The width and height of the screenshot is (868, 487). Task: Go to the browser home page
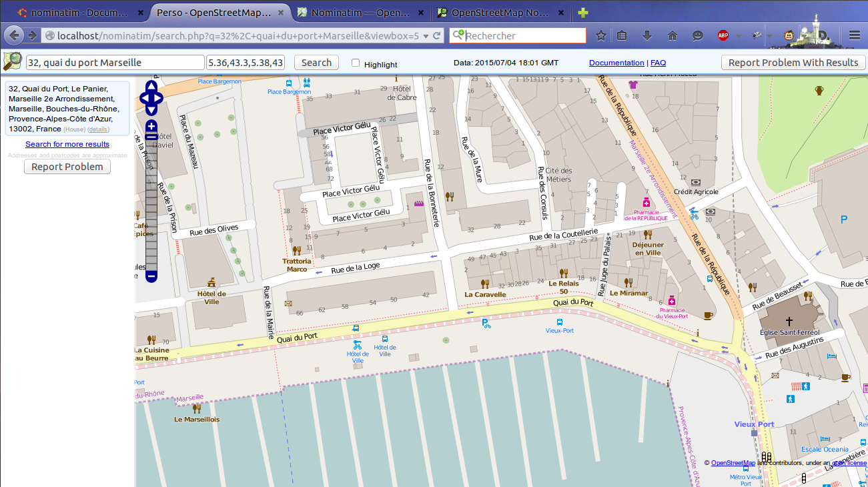pos(672,35)
